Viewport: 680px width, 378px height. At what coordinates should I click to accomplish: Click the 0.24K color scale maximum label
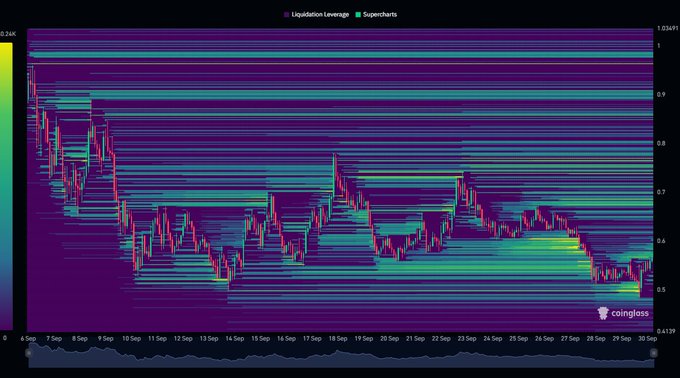tap(8, 34)
